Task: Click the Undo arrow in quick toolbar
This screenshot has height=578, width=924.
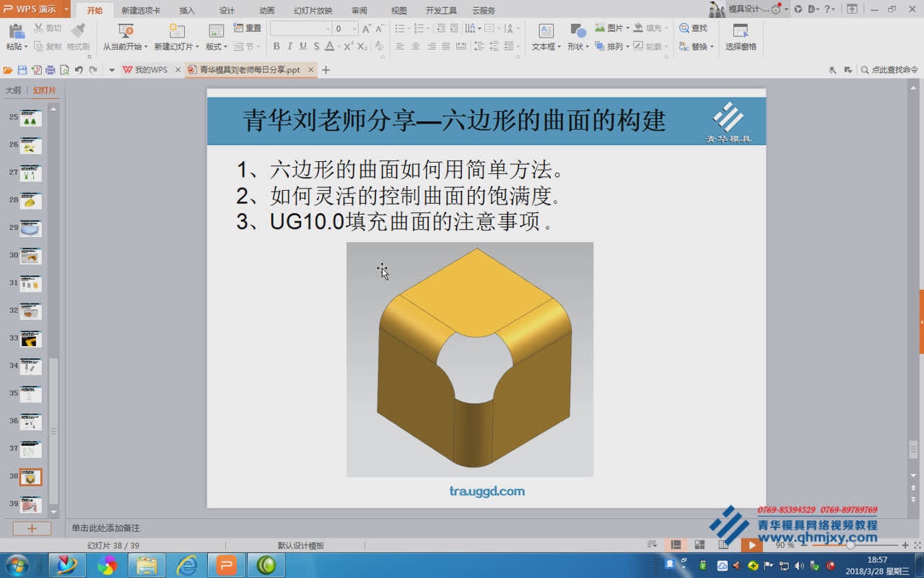Action: point(79,70)
